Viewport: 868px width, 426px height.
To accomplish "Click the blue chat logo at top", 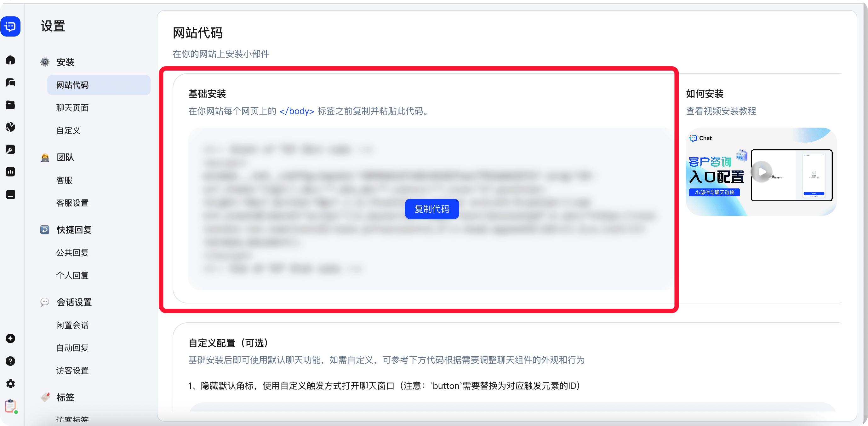I will [10, 26].
